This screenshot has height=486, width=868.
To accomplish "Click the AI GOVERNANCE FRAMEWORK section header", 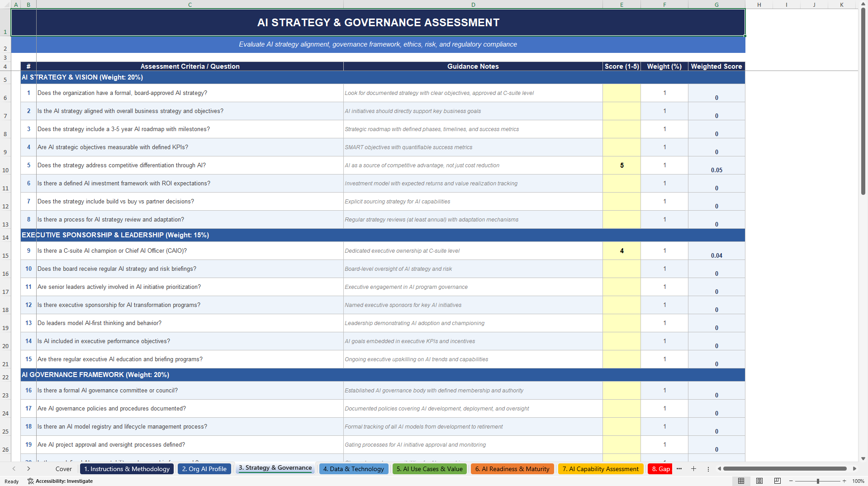I will [383, 375].
